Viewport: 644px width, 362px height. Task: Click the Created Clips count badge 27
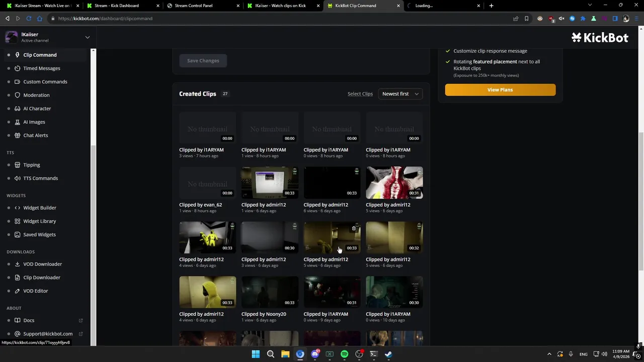pyautogui.click(x=225, y=94)
